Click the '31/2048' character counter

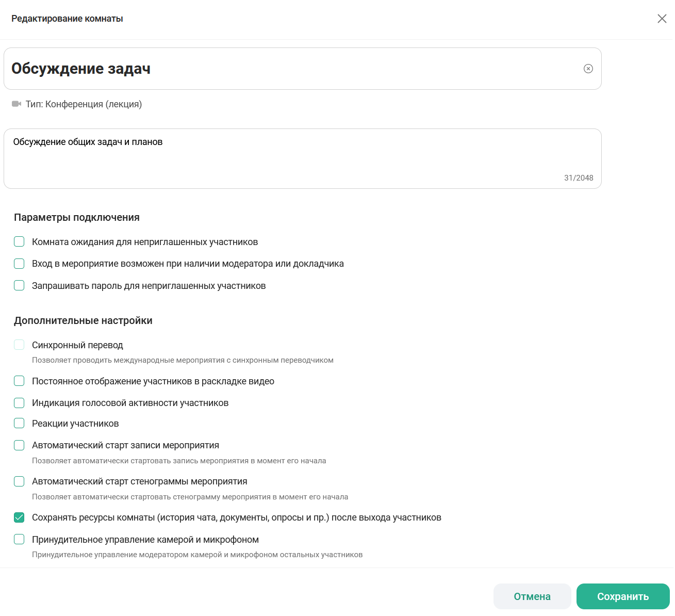tap(578, 178)
